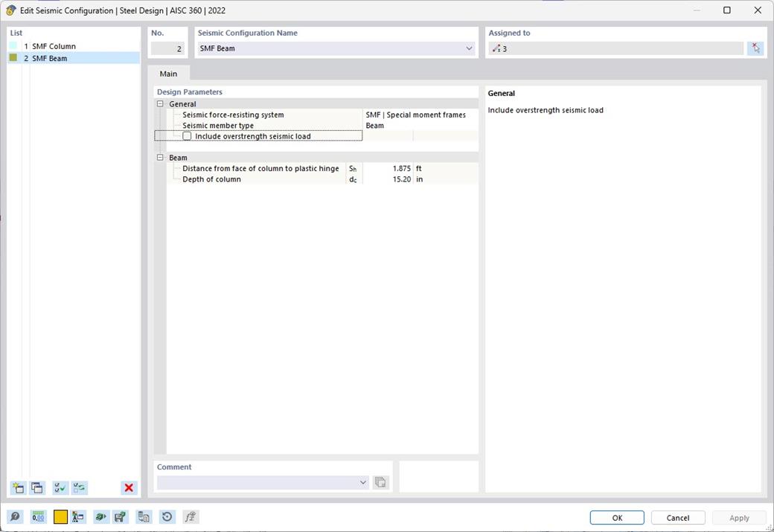Open the units and decimal places settings
Viewport: 774px width, 532px height.
click(37, 516)
